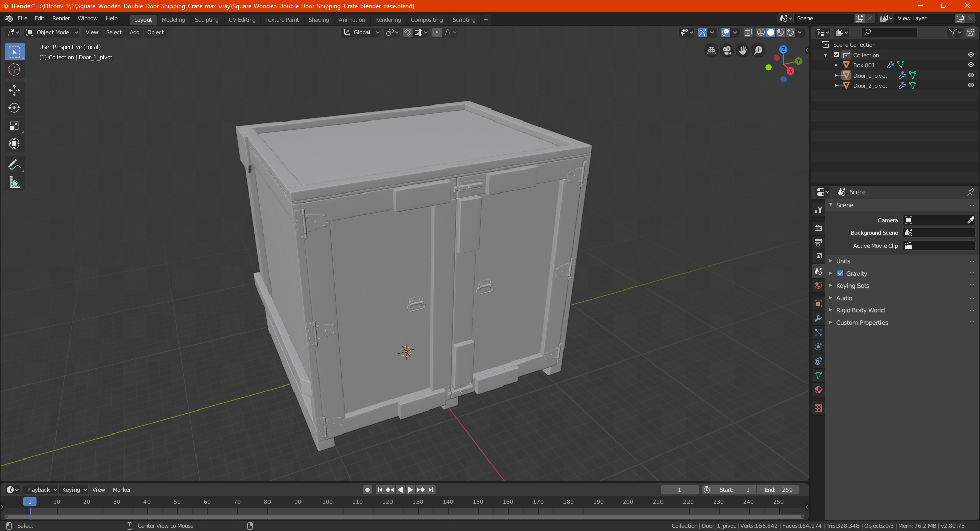Play animation in reverse
The height and width of the screenshot is (531, 980).
point(400,490)
